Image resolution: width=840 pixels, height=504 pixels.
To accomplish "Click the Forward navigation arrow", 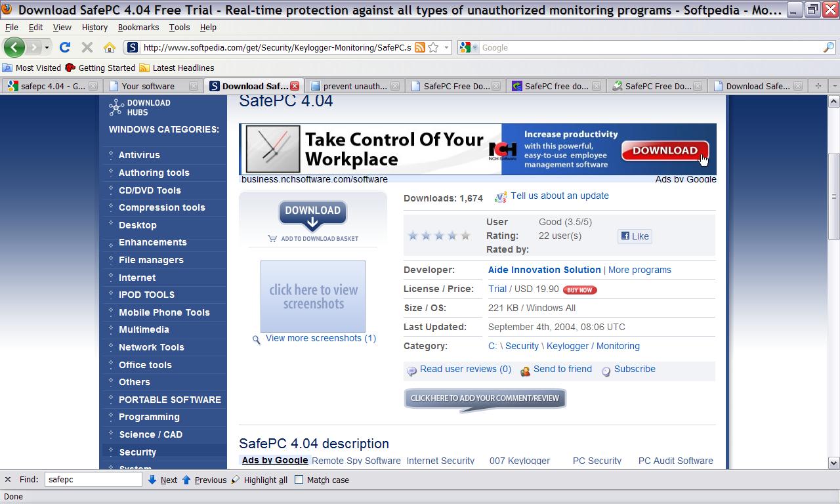I will 33,47.
